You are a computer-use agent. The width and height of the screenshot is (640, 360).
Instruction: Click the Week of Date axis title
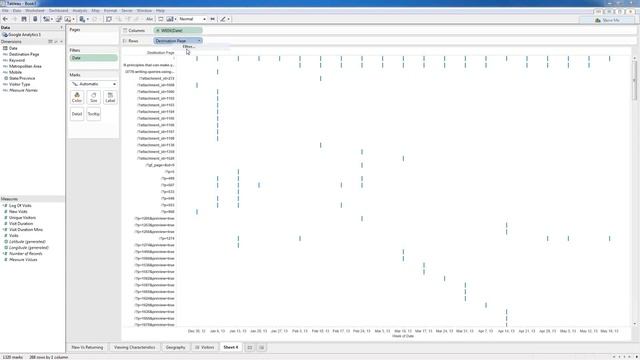pos(403,336)
